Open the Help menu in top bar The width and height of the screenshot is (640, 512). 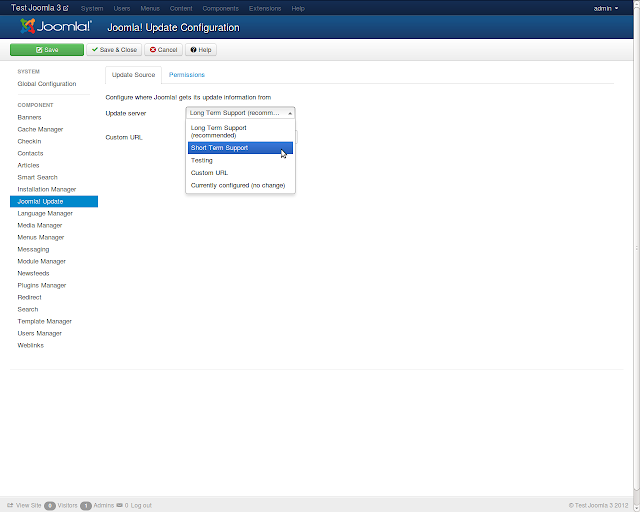click(x=298, y=8)
